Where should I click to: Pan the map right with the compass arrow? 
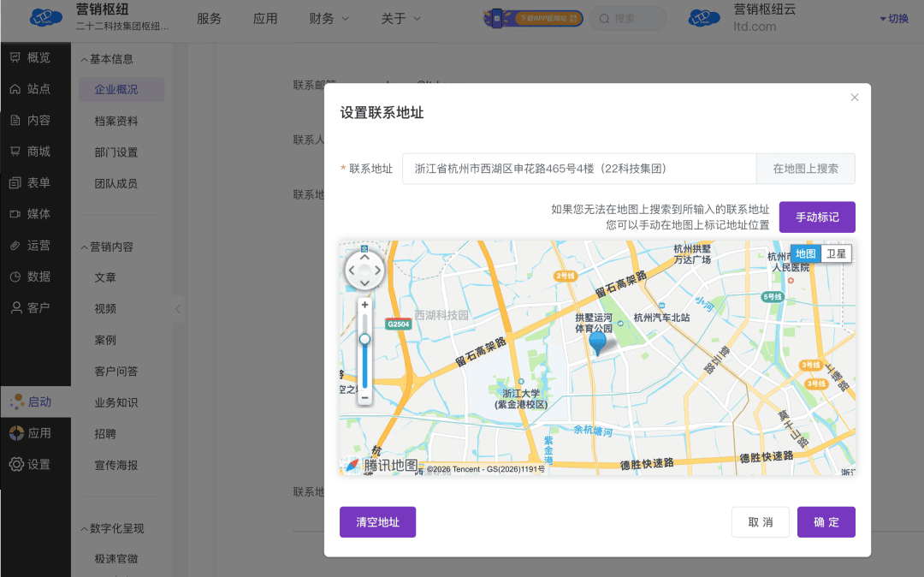(378, 271)
